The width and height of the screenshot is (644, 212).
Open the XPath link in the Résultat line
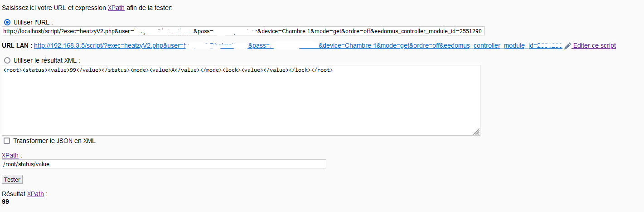(x=35, y=194)
